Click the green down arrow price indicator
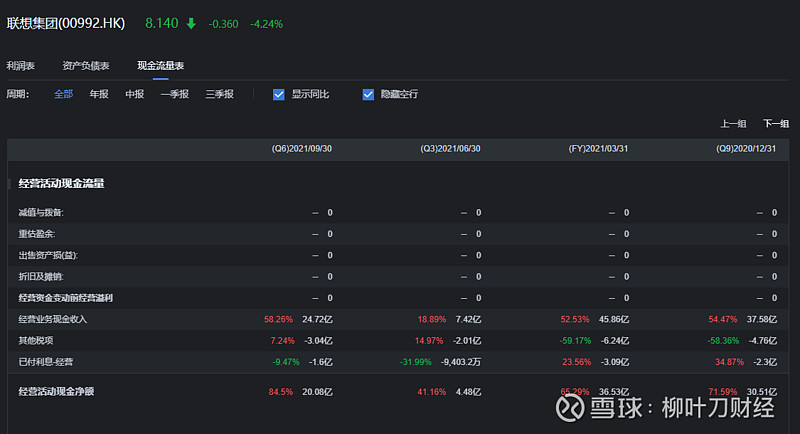Viewport: 800px width, 434px height. [191, 23]
